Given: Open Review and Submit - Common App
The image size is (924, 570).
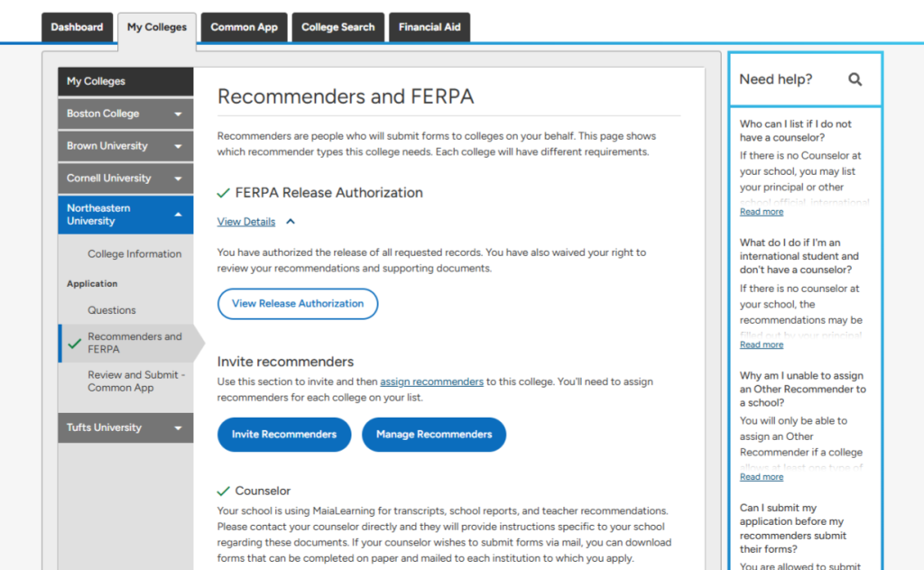Looking at the screenshot, I should [135, 382].
